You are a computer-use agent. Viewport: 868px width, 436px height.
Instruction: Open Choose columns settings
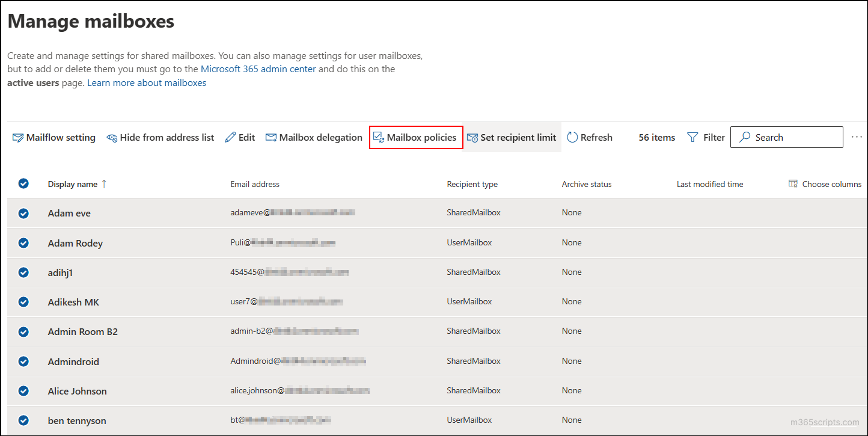tap(825, 184)
